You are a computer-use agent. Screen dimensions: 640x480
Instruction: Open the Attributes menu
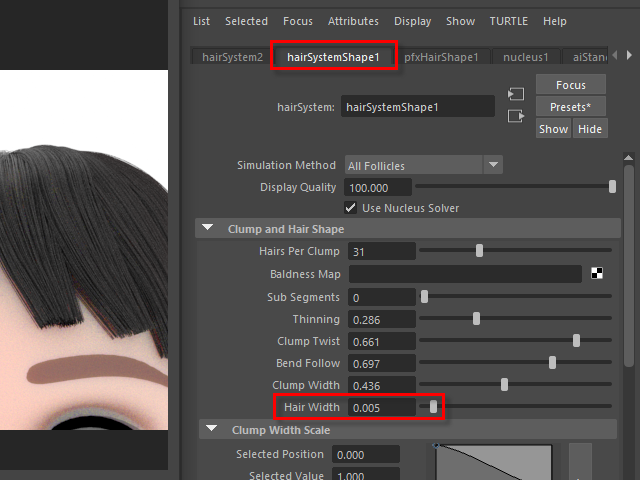(x=353, y=21)
